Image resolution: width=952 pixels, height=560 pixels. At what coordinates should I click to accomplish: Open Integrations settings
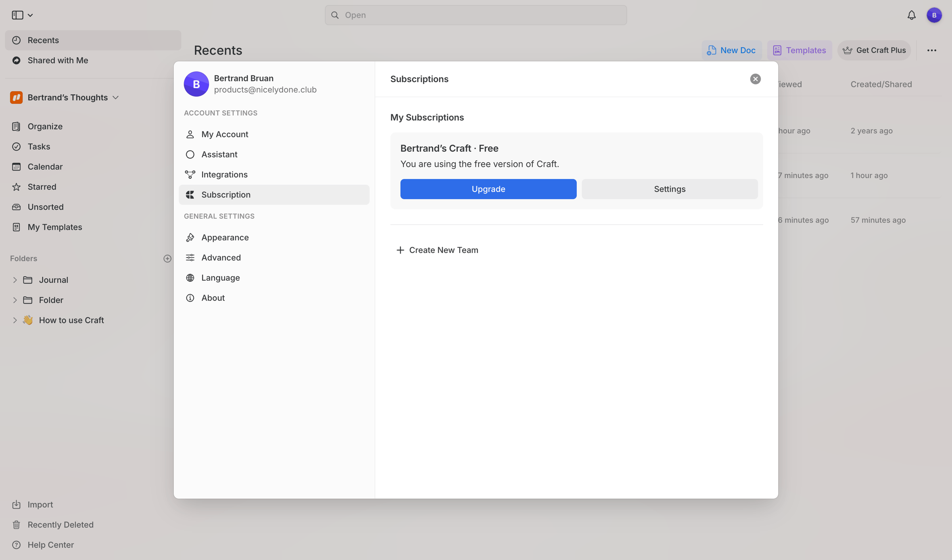click(x=274, y=175)
